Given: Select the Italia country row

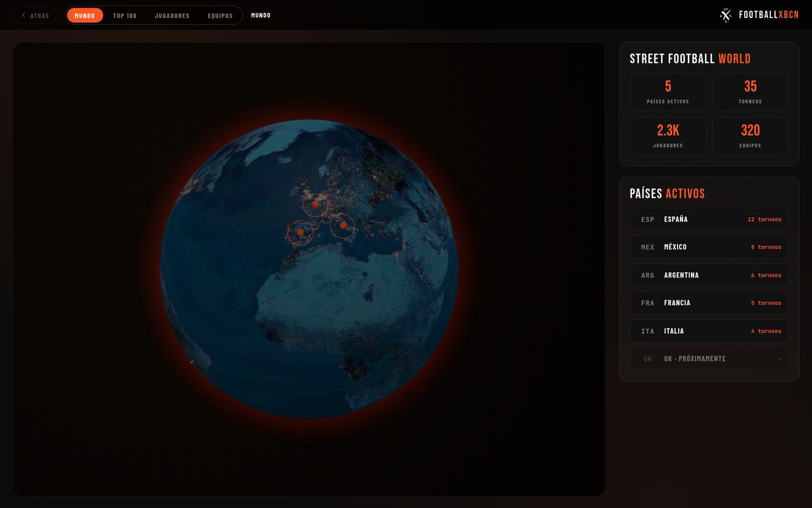Looking at the screenshot, I should pyautogui.click(x=709, y=331).
